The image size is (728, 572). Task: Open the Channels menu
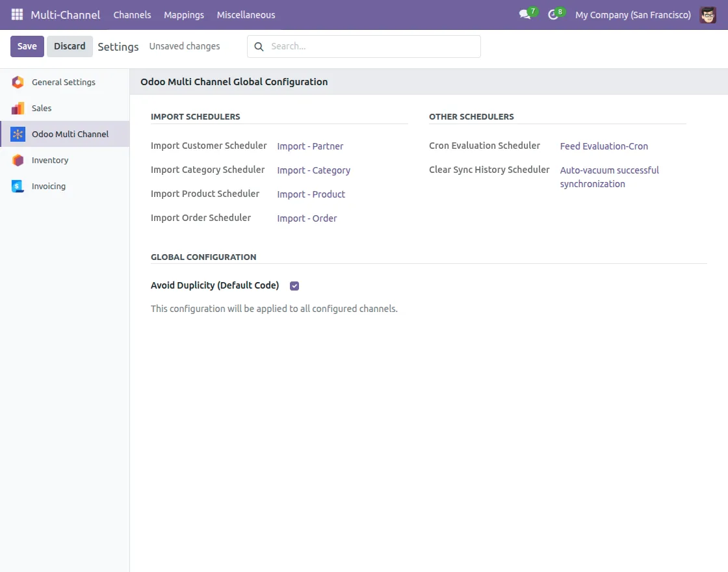click(x=132, y=14)
